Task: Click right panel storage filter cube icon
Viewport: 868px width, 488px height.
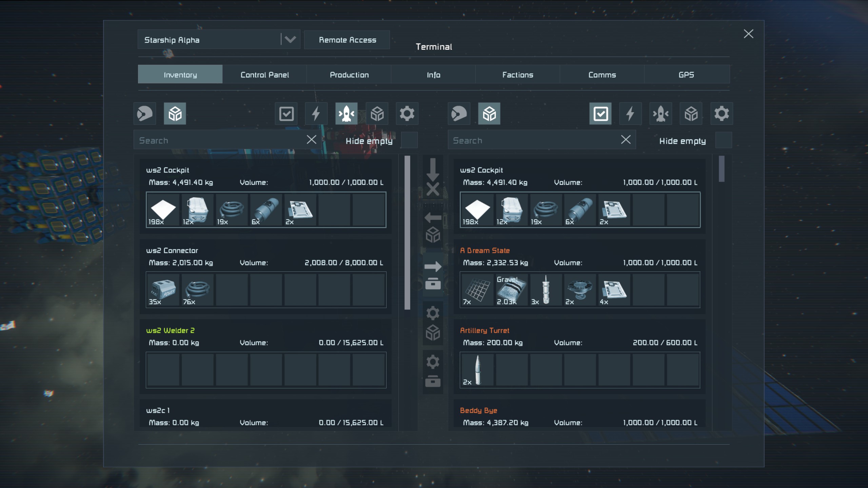Action: [691, 114]
